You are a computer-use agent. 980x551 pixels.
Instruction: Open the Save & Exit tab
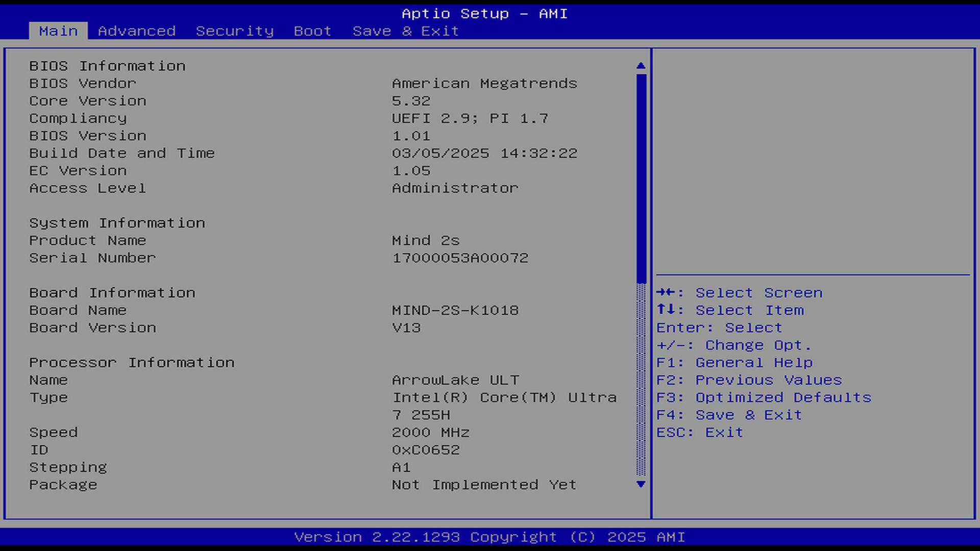coord(406,31)
